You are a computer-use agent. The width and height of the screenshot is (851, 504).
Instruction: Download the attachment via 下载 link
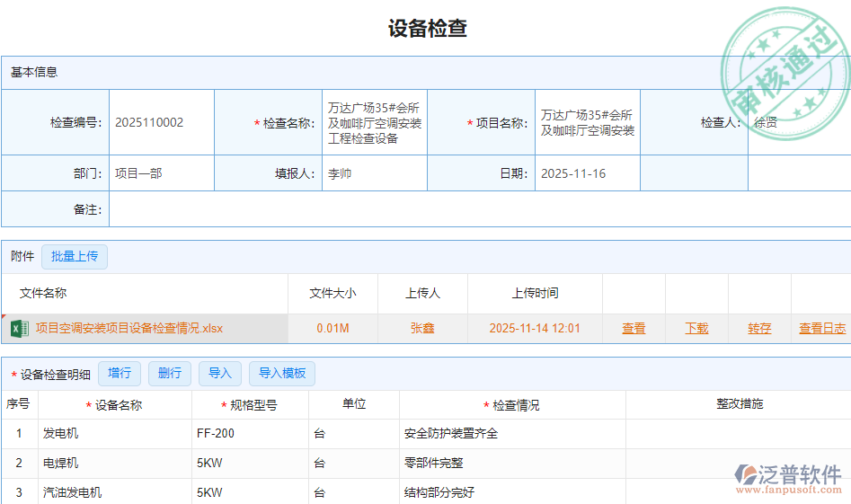(x=696, y=329)
